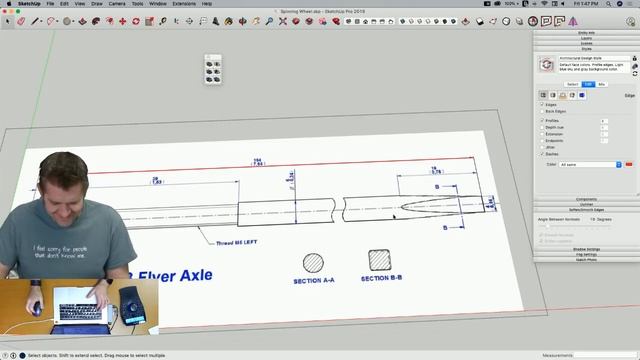Collapse the Styles panel header
Image resolution: width=640 pixels, height=360 pixels.
[x=586, y=49]
